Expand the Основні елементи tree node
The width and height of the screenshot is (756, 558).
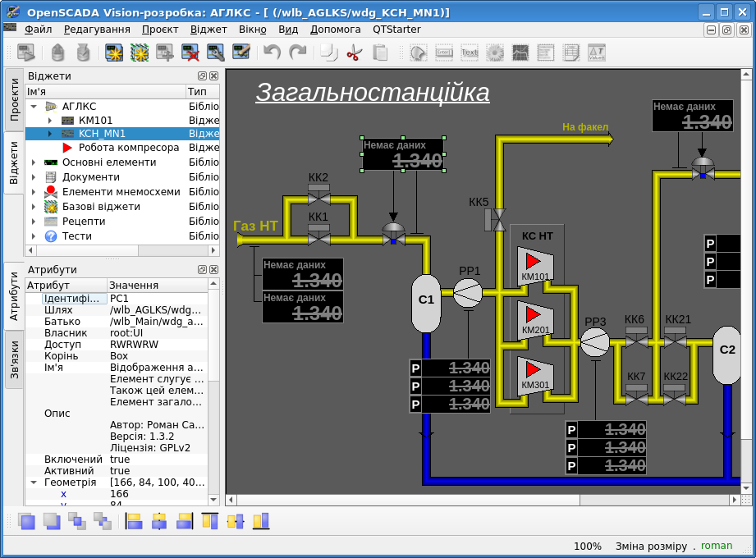coord(34,162)
